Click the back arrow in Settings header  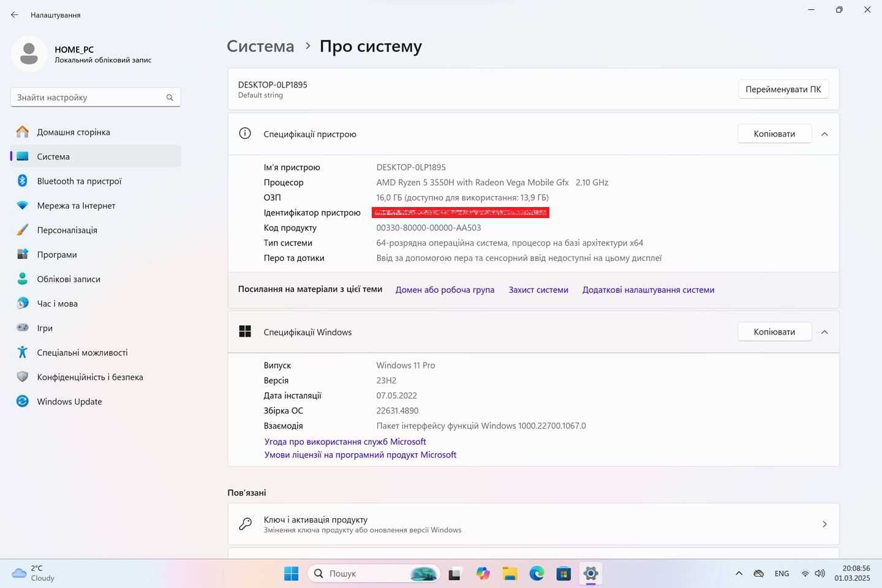tap(15, 15)
